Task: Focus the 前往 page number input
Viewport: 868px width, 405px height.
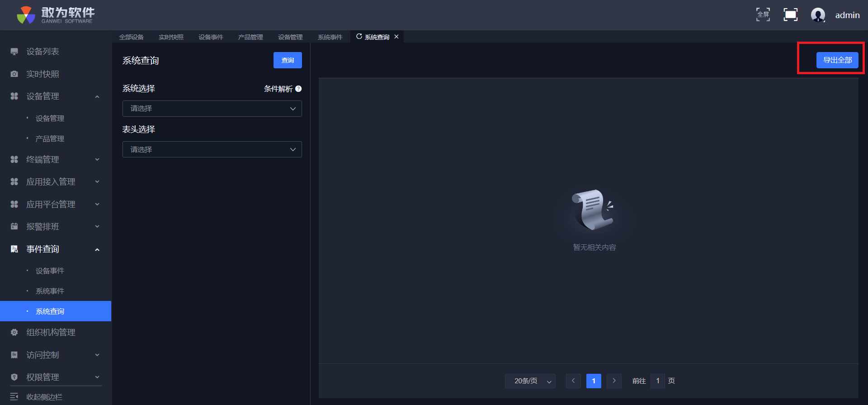Action: (658, 381)
